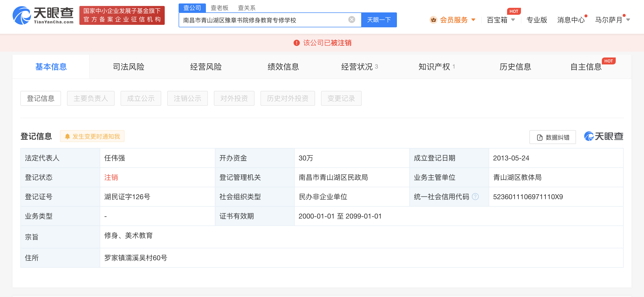Open the 历史信息 tab

[514, 67]
